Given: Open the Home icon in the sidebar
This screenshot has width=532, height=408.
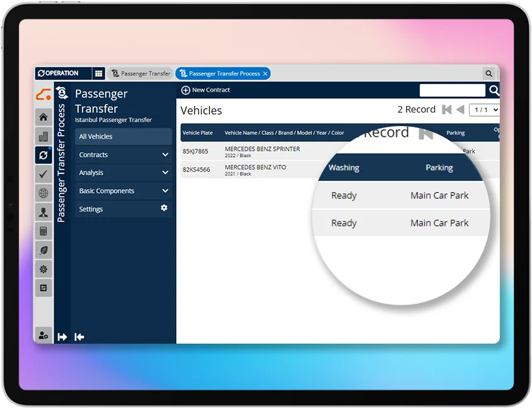Looking at the screenshot, I should point(43,118).
